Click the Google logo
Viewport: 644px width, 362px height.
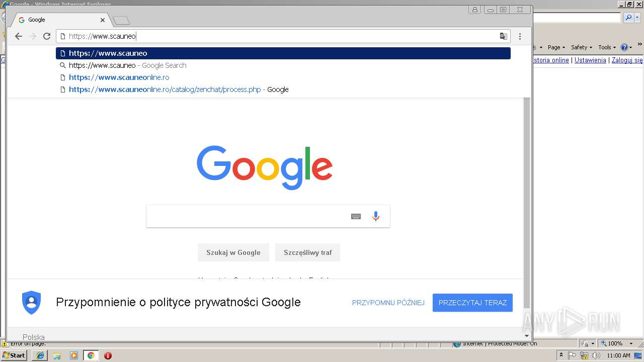pos(265,167)
